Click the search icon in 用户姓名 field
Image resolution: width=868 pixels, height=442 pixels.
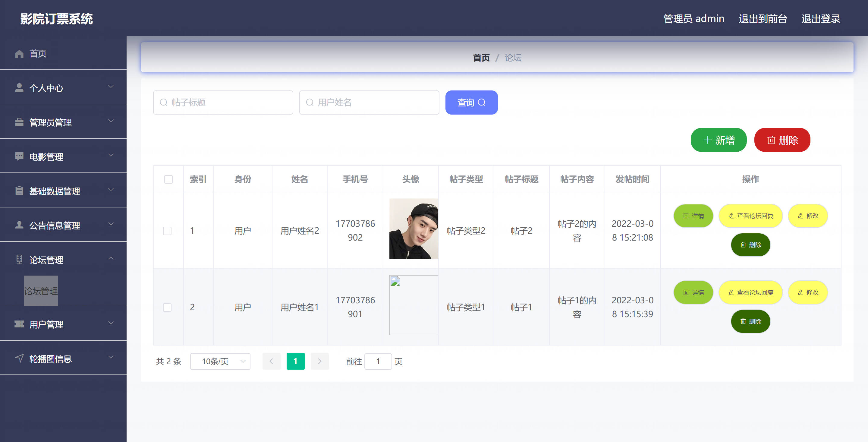point(310,103)
